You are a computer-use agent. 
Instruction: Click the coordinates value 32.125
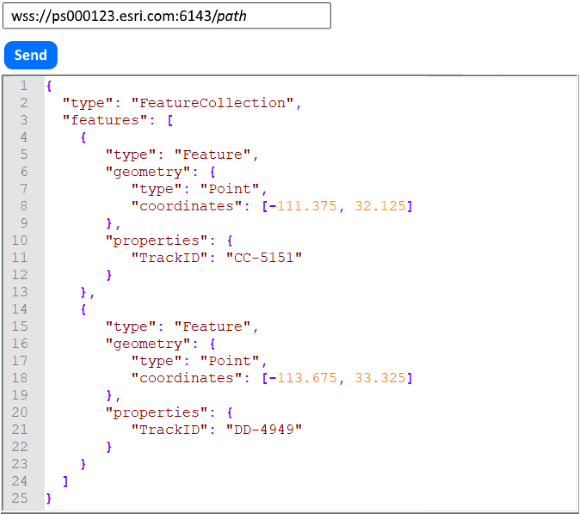381,206
